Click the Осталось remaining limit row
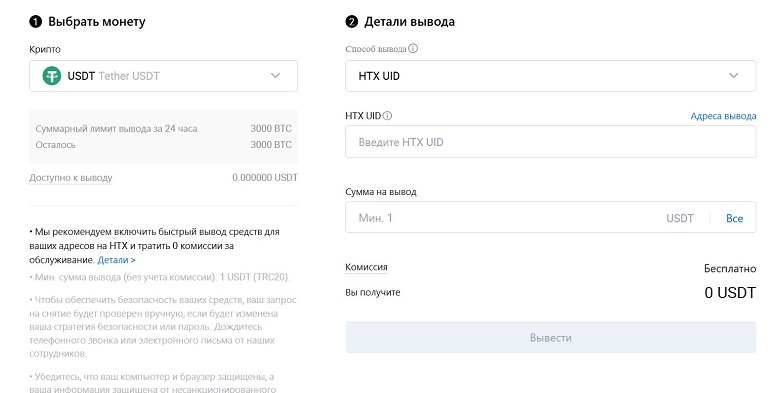This screenshot has height=393, width=775. pyautogui.click(x=164, y=145)
